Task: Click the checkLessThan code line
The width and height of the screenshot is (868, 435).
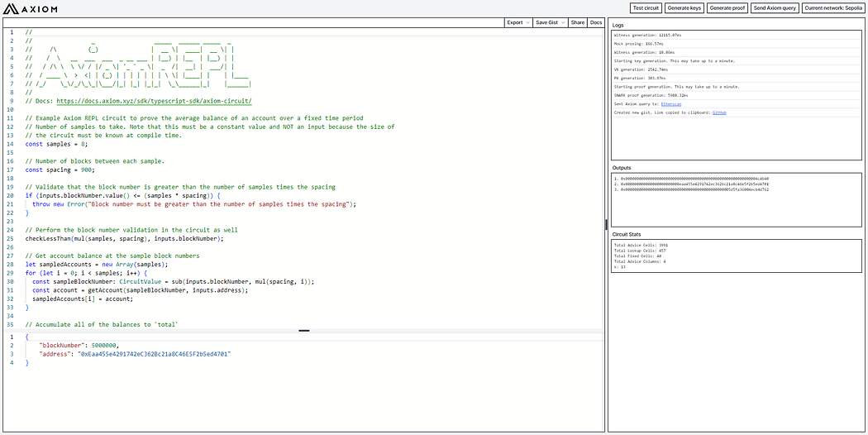Action: 125,239
